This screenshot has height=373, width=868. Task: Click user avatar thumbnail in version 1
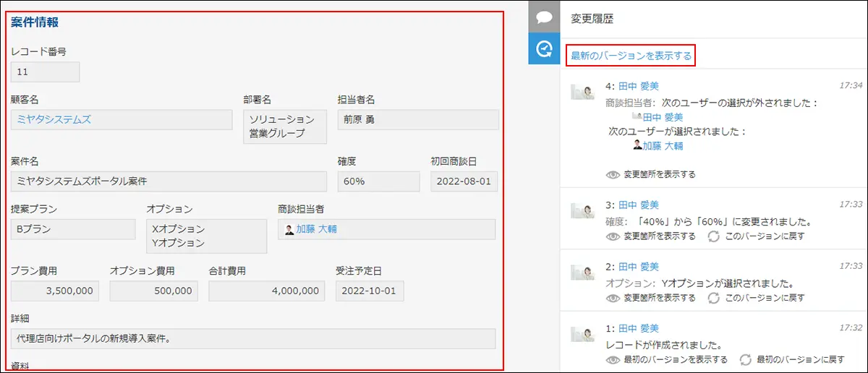[582, 333]
